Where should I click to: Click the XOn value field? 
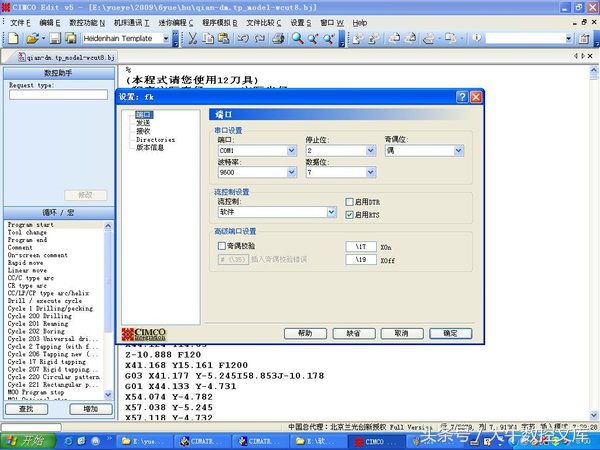(361, 247)
